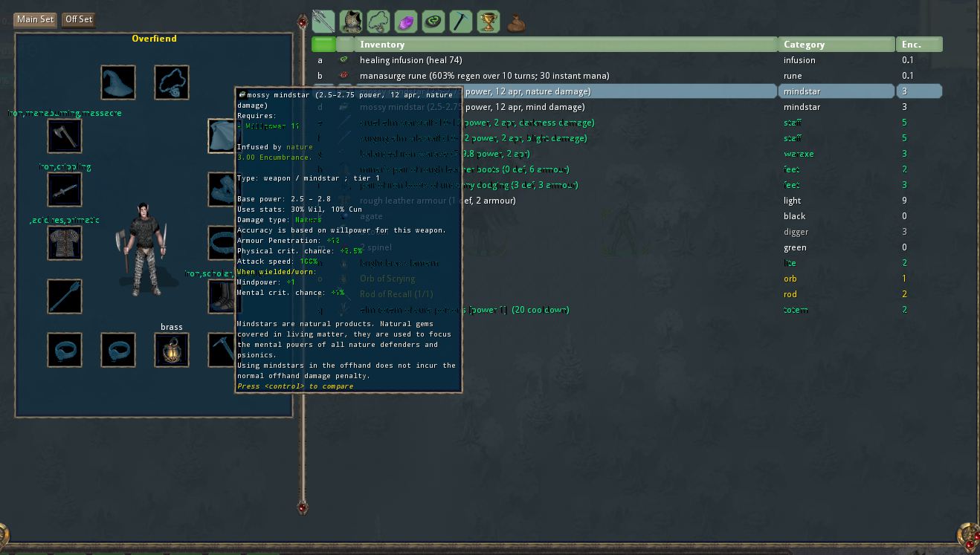Open the jewelry tab next to the armour tab

click(378, 22)
